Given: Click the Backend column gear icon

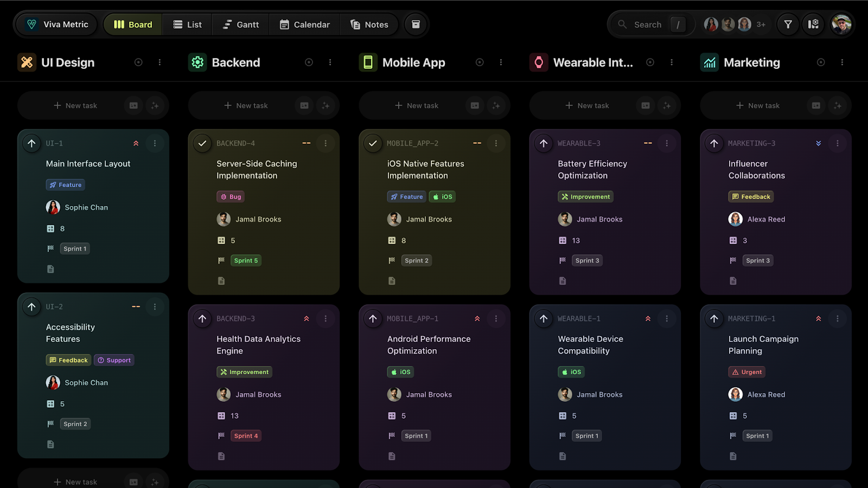Looking at the screenshot, I should (x=197, y=62).
